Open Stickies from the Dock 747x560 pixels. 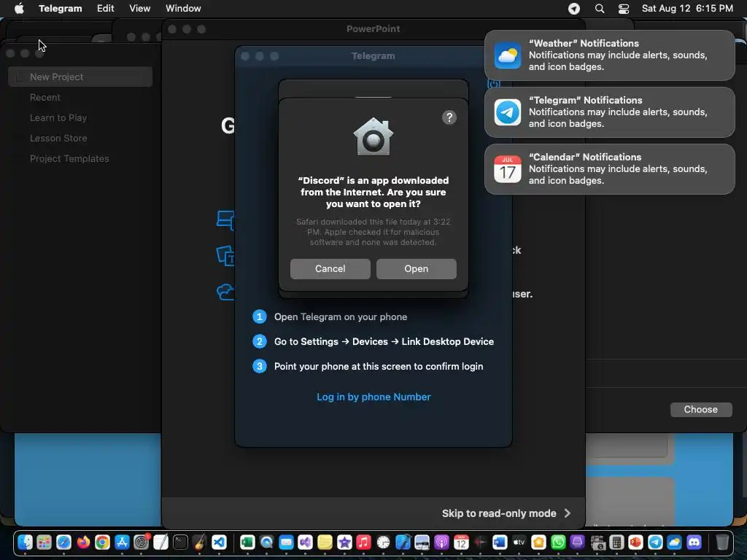click(x=325, y=542)
